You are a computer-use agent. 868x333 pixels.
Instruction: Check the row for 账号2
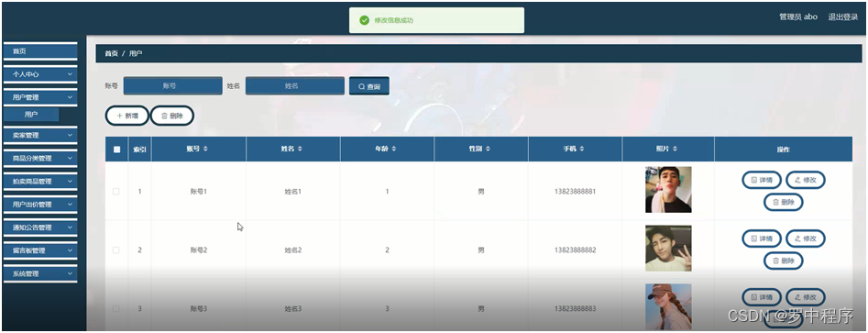point(116,250)
